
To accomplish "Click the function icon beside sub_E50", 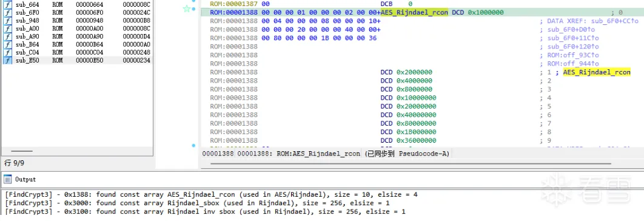I will point(7,61).
